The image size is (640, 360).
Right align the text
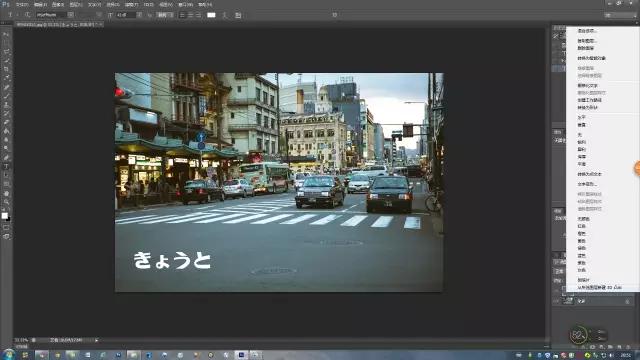[198, 15]
